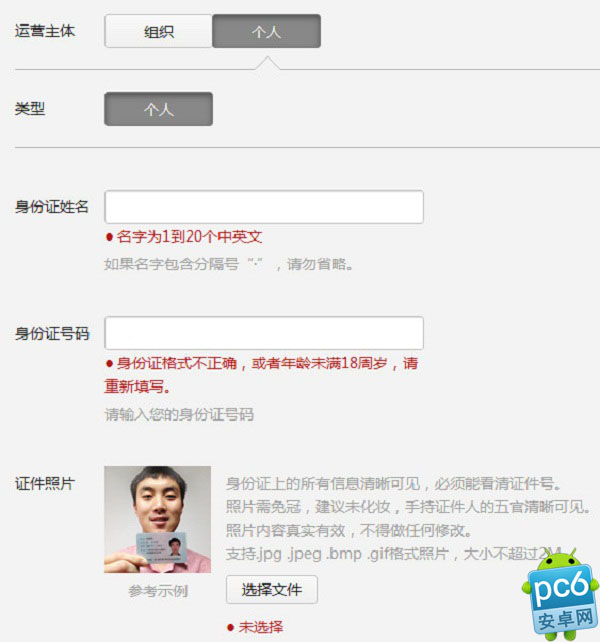Click the pc6 安卓网 watermark logo

560,595
